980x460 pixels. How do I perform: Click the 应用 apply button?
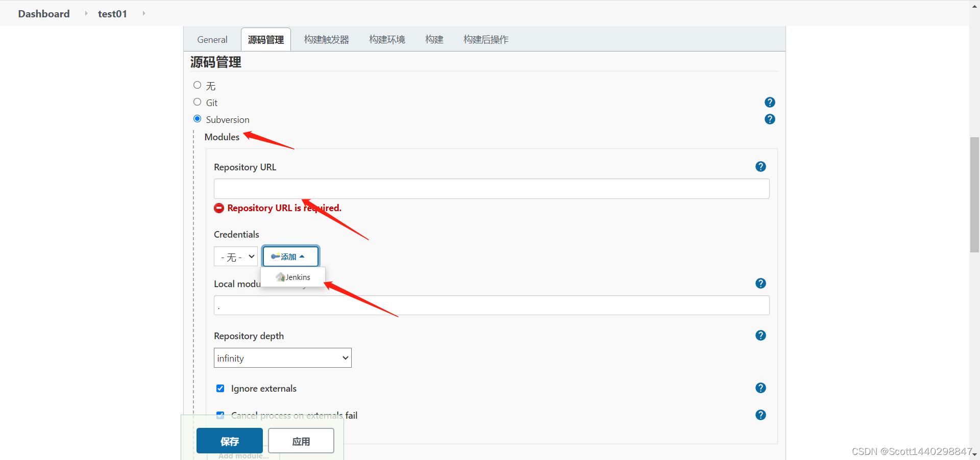(301, 441)
